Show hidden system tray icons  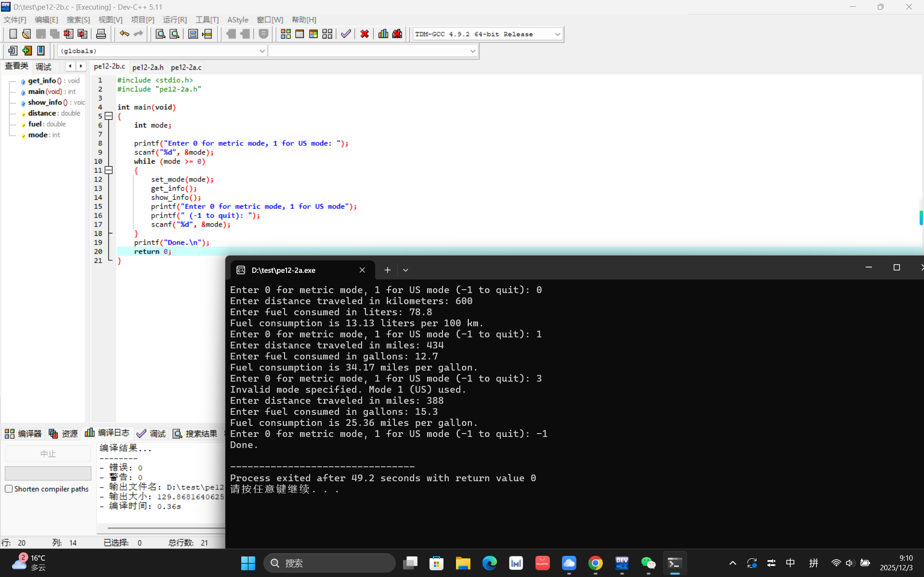pos(732,563)
